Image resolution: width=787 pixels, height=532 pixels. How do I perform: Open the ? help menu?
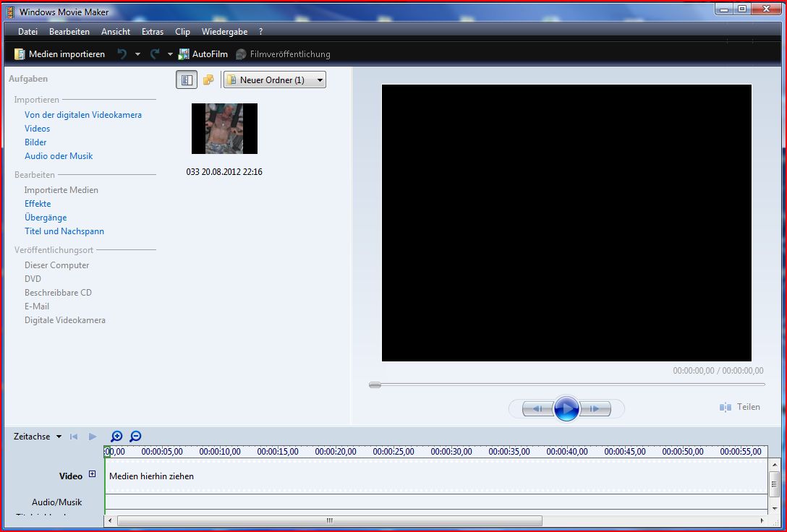click(260, 32)
